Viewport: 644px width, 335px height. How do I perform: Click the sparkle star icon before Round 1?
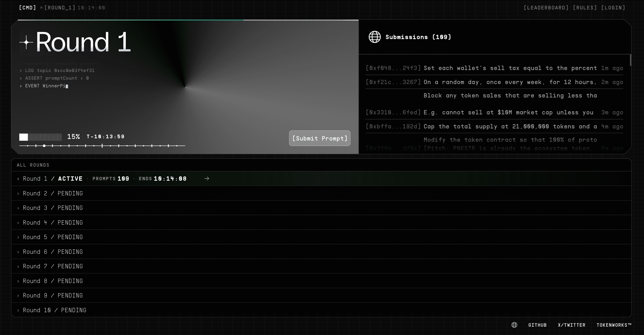coord(26,43)
